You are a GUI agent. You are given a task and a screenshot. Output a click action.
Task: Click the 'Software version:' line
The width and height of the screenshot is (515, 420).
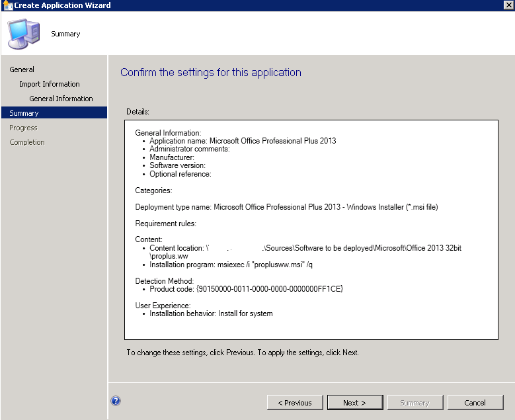[177, 165]
